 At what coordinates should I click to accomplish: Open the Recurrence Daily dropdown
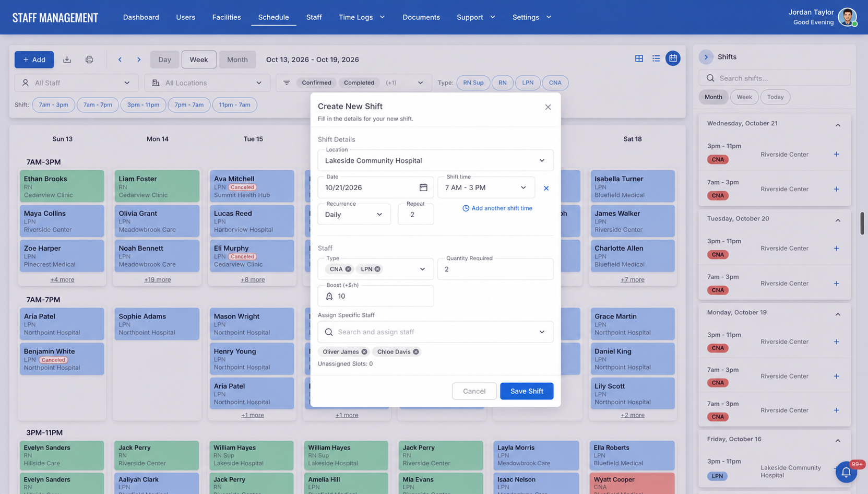point(354,215)
